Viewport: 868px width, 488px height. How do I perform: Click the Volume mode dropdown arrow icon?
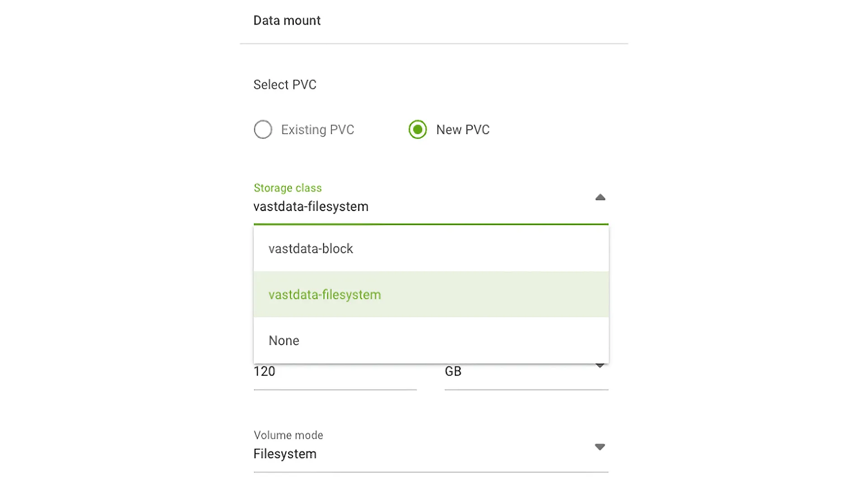click(600, 447)
